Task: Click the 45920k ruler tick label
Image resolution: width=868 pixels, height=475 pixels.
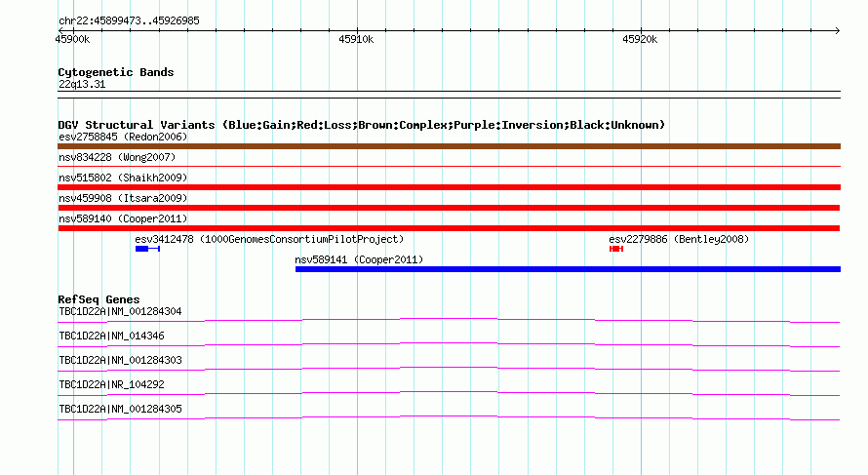Action: coord(640,39)
